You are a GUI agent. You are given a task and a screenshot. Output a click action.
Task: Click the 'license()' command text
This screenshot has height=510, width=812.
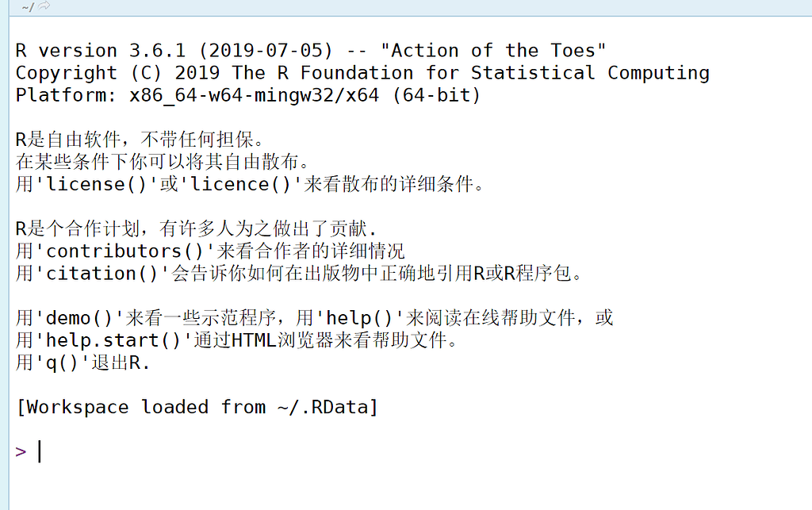point(97,185)
